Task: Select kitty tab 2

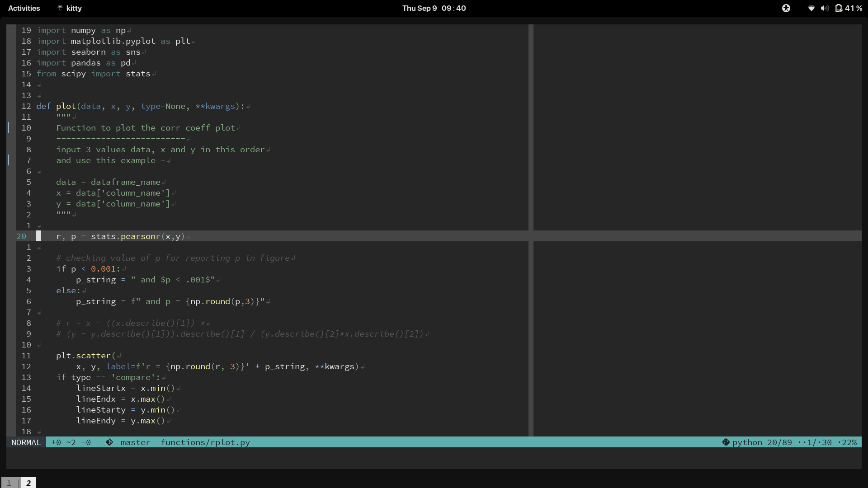Action: pyautogui.click(x=28, y=483)
